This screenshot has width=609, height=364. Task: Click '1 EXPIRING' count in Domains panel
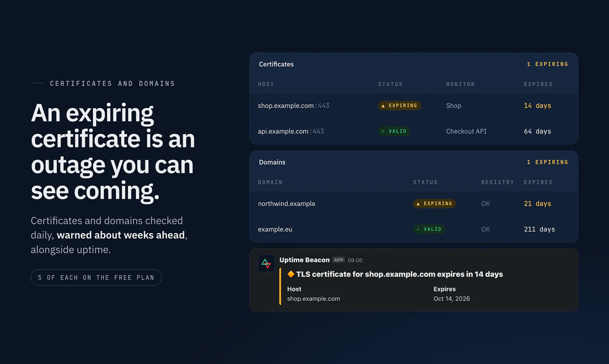click(x=547, y=162)
